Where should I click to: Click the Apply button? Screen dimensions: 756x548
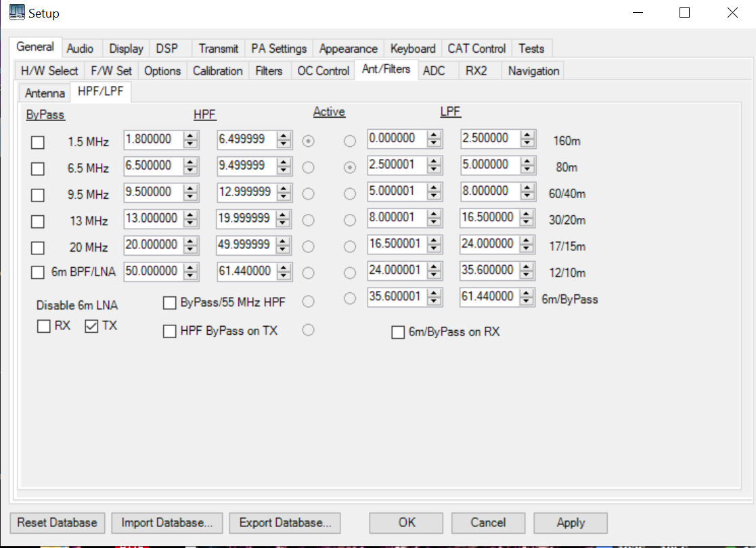pos(570,522)
